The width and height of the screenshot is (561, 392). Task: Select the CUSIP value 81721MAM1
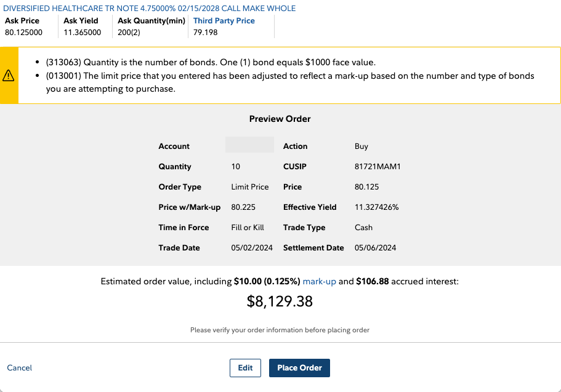[377, 166]
